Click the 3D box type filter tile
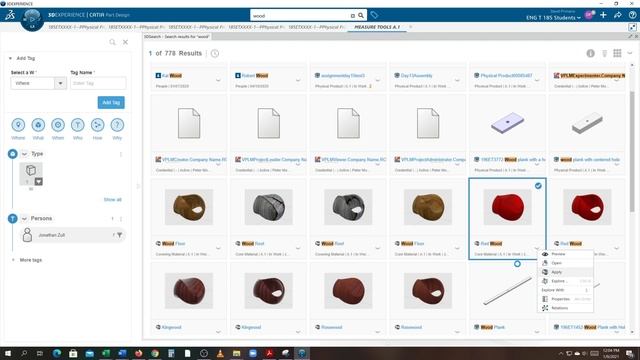The height and width of the screenshot is (360, 640). pyautogui.click(x=31, y=174)
